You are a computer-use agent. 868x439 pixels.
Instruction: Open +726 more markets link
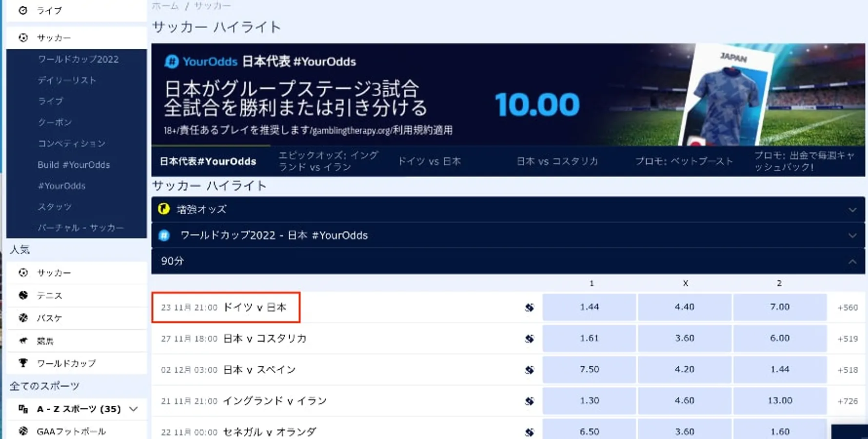(848, 401)
